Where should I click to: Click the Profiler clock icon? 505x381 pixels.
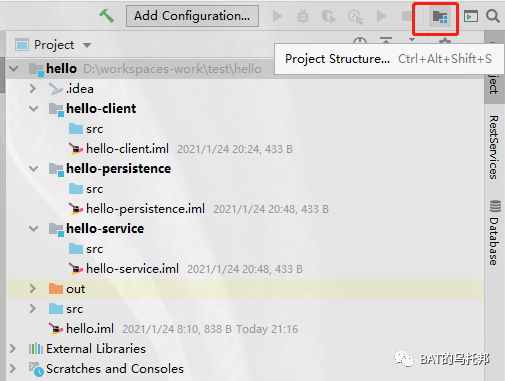355,16
